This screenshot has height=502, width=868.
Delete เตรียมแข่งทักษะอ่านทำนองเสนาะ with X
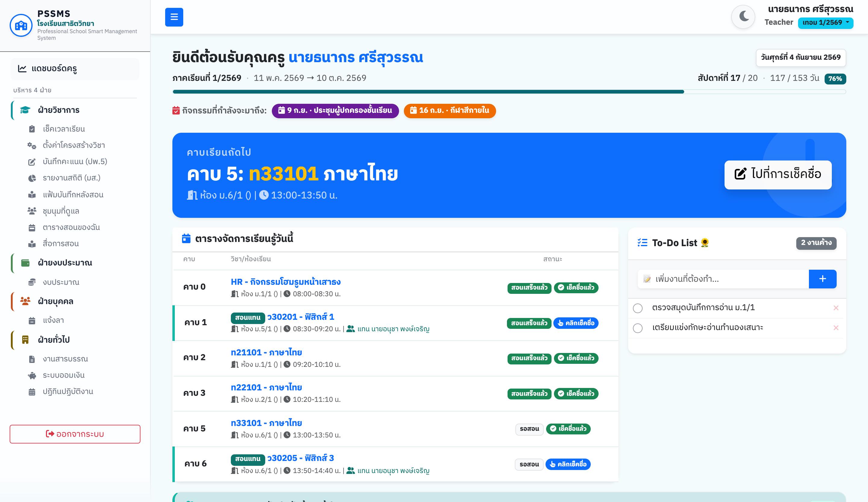pyautogui.click(x=836, y=328)
